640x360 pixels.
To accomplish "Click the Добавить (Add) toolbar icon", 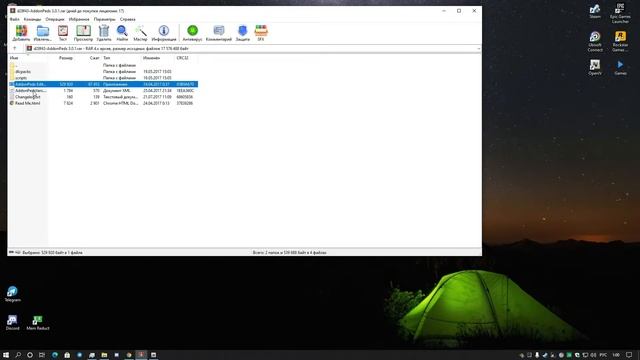I will 21,33.
